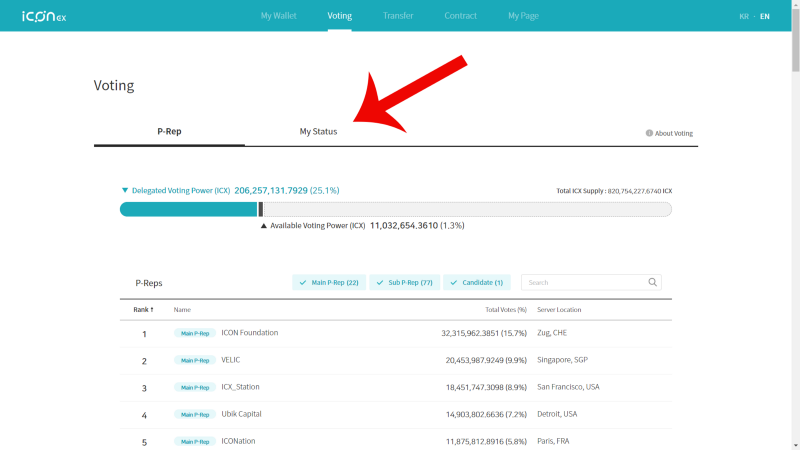Open the My Wallet menu
Viewport: 800px width, 450px height.
pos(279,16)
